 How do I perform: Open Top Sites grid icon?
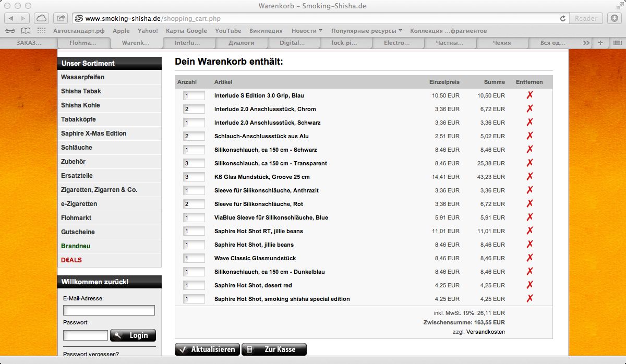(41, 31)
